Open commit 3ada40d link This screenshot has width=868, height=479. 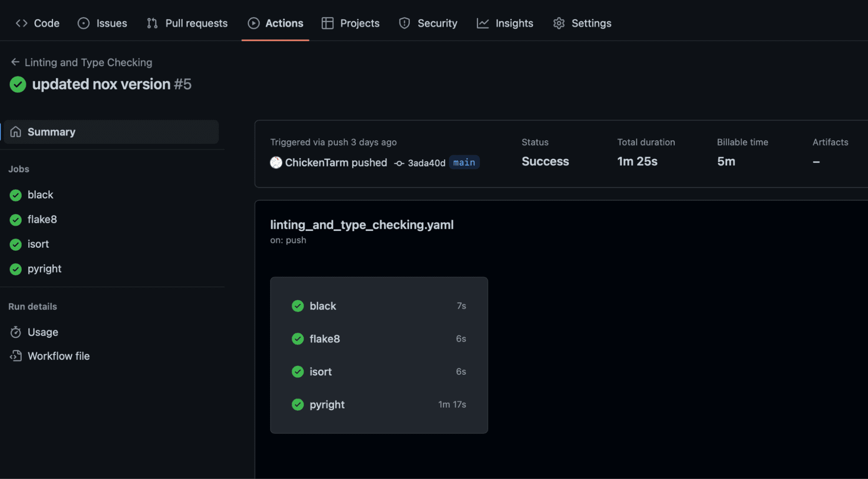[x=426, y=163]
